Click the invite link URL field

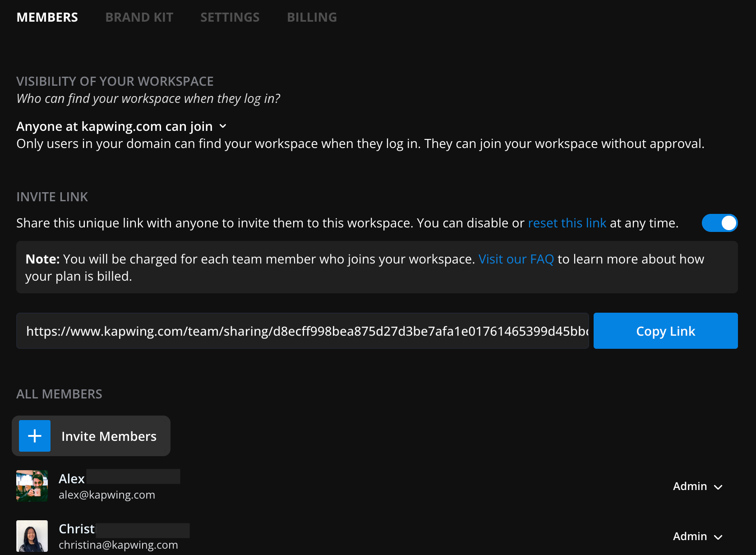302,331
